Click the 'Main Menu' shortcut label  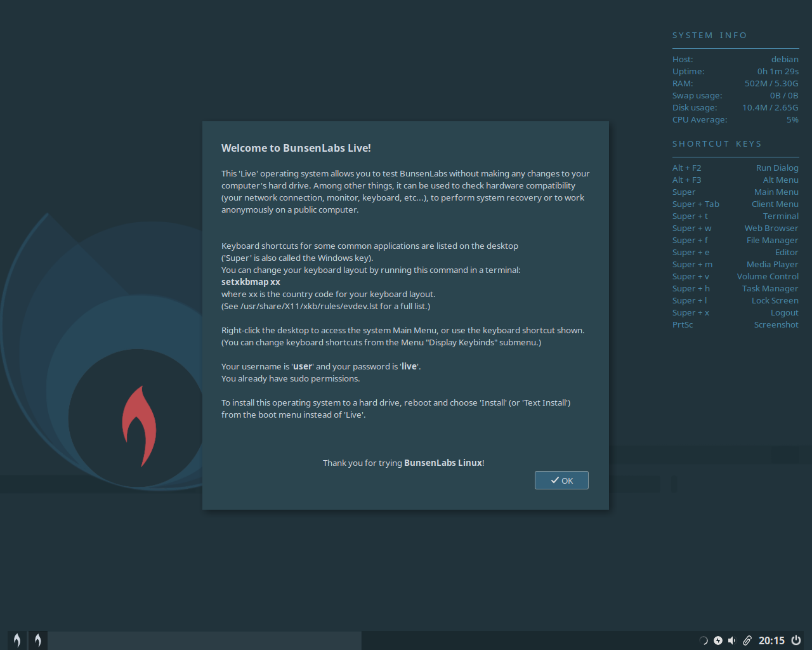click(776, 192)
